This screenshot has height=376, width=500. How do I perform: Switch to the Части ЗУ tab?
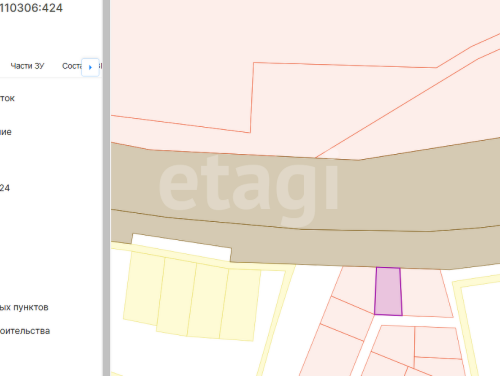pyautogui.click(x=27, y=66)
